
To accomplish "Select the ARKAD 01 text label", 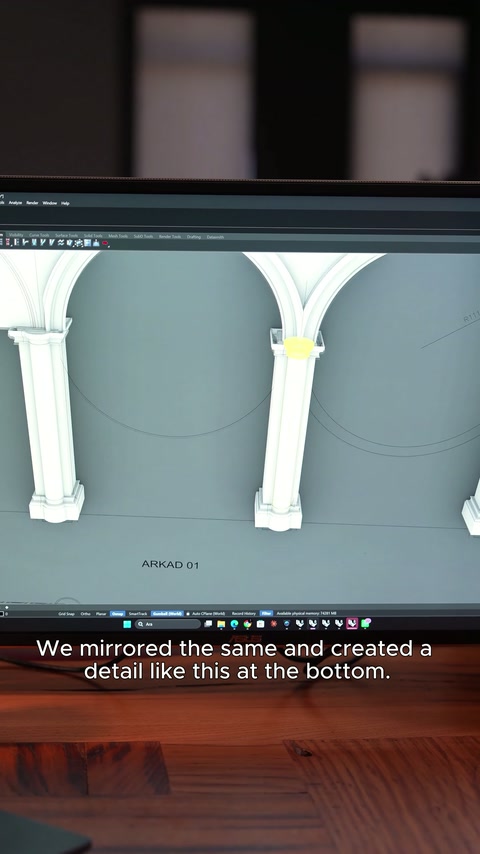I will click(x=171, y=565).
